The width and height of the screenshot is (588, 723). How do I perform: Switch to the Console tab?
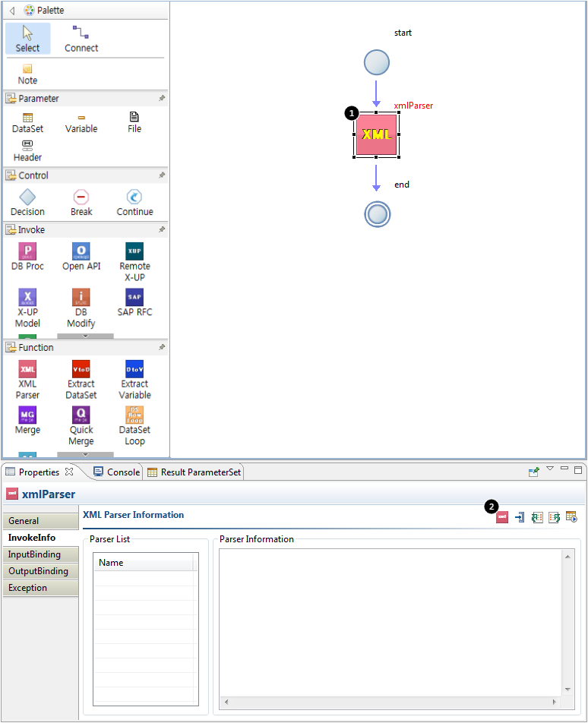point(117,472)
